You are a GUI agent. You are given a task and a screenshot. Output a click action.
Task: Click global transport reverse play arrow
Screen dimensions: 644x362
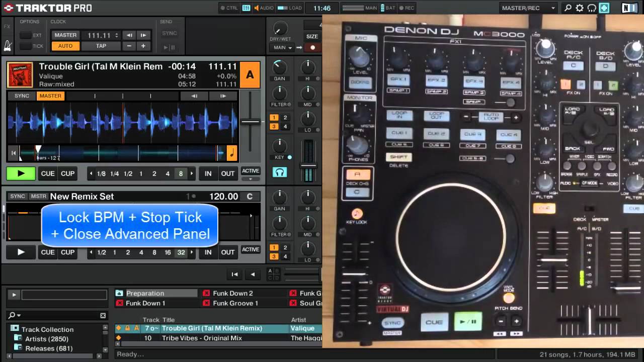(x=253, y=274)
